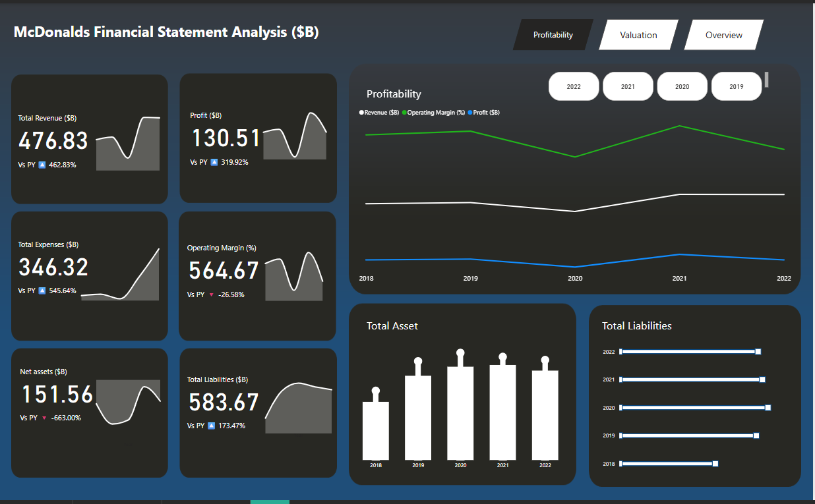Switch to the Valuation tab
The height and width of the screenshot is (504, 815).
[x=638, y=34]
